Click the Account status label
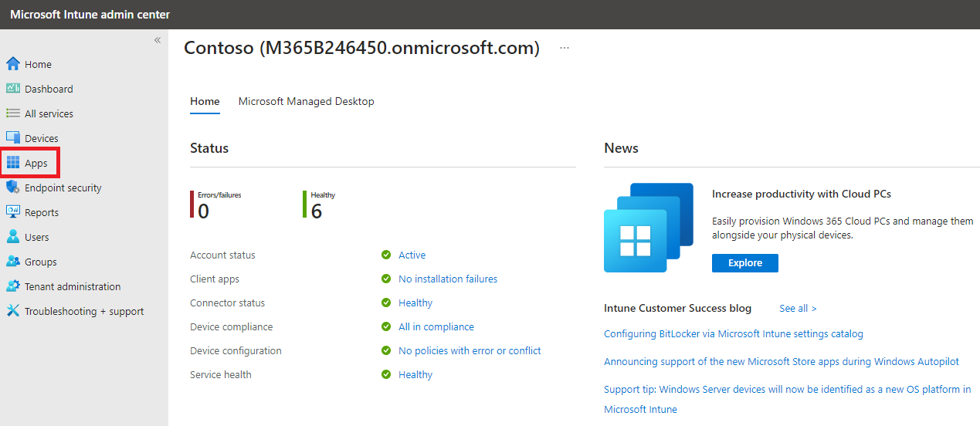980x426 pixels. (x=222, y=255)
